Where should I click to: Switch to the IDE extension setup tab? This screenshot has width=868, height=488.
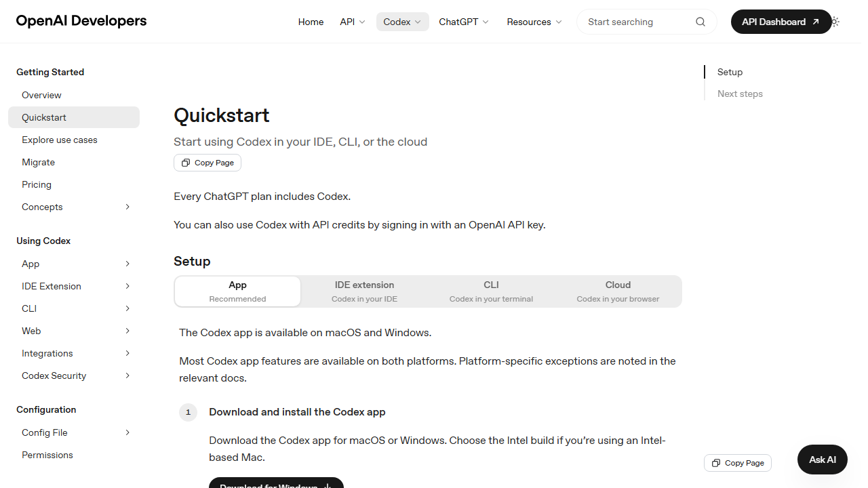click(364, 291)
